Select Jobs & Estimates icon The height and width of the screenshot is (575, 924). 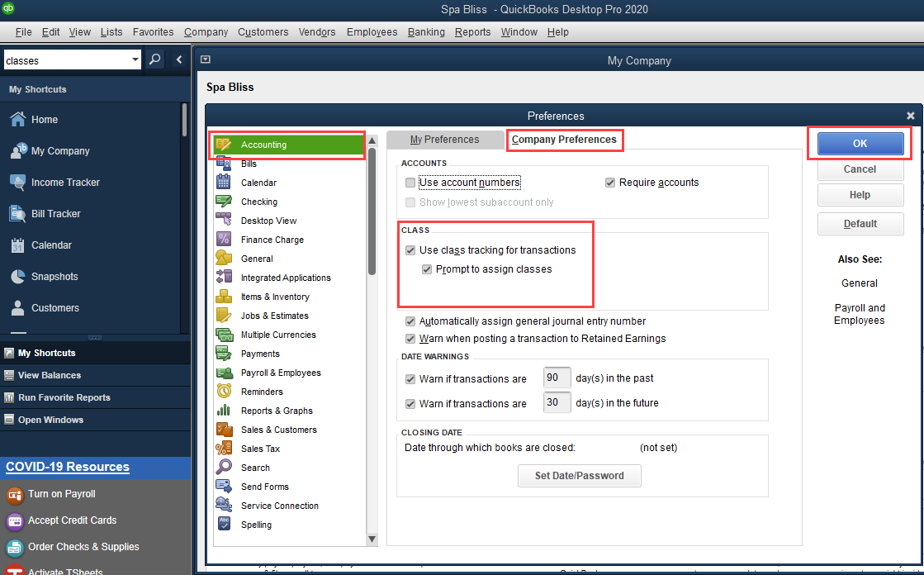click(223, 315)
